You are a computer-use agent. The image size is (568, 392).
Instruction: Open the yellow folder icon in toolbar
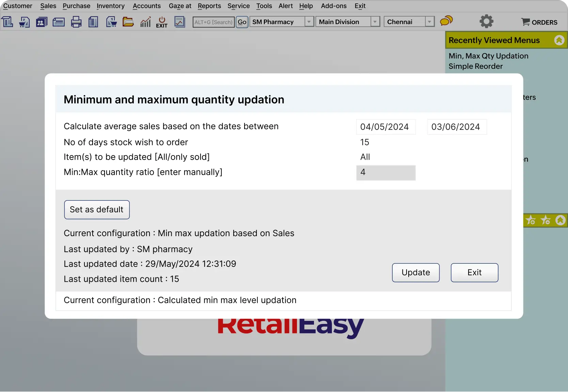tap(128, 21)
